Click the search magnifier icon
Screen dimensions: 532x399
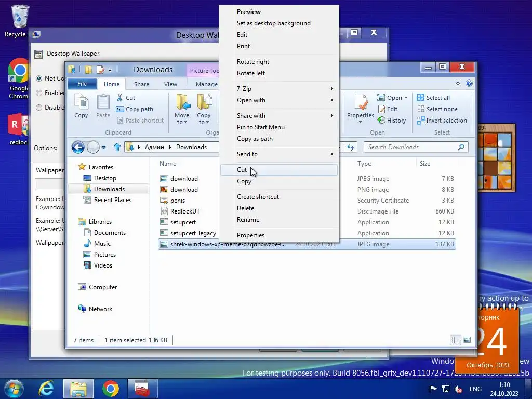click(461, 147)
